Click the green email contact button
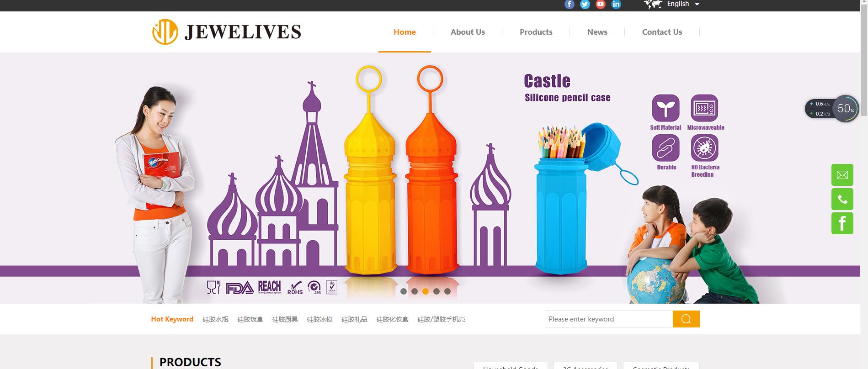This screenshot has height=369, width=868. coord(842,175)
